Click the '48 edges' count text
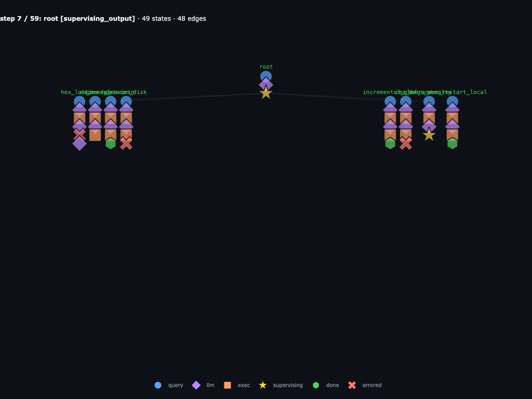Screen dimensions: 532x399 [192, 19]
